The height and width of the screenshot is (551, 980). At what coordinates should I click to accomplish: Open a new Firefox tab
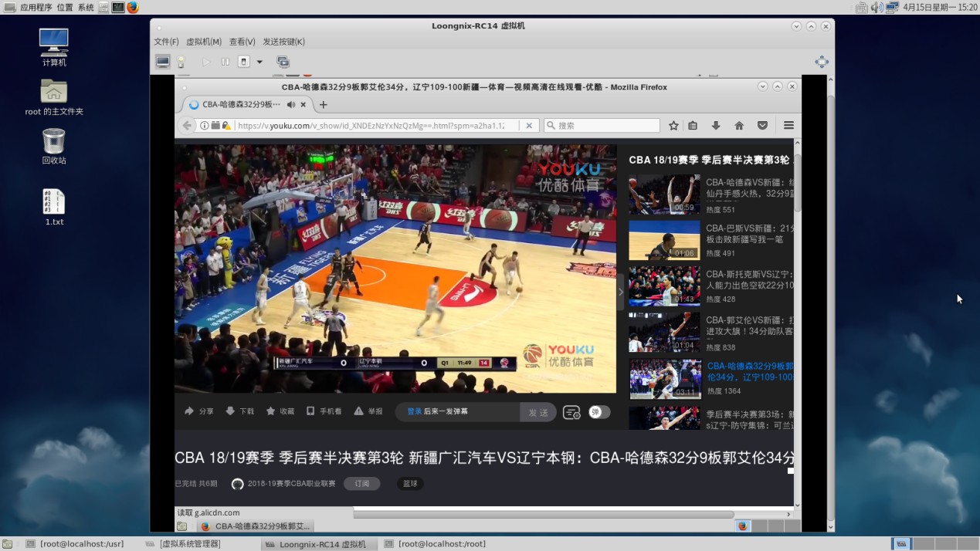tap(324, 104)
